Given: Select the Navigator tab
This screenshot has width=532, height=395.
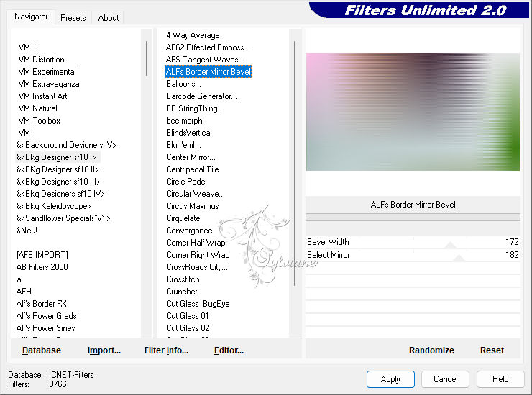Looking at the screenshot, I should 31,17.
